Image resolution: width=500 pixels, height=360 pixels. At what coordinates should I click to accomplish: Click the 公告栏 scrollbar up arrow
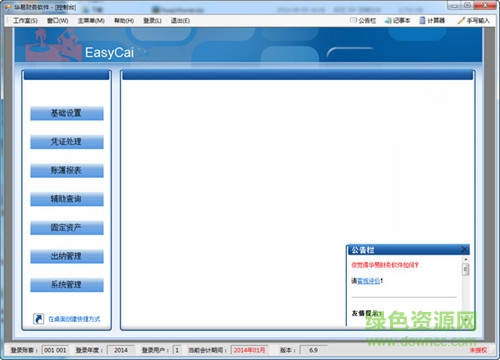[x=466, y=259]
